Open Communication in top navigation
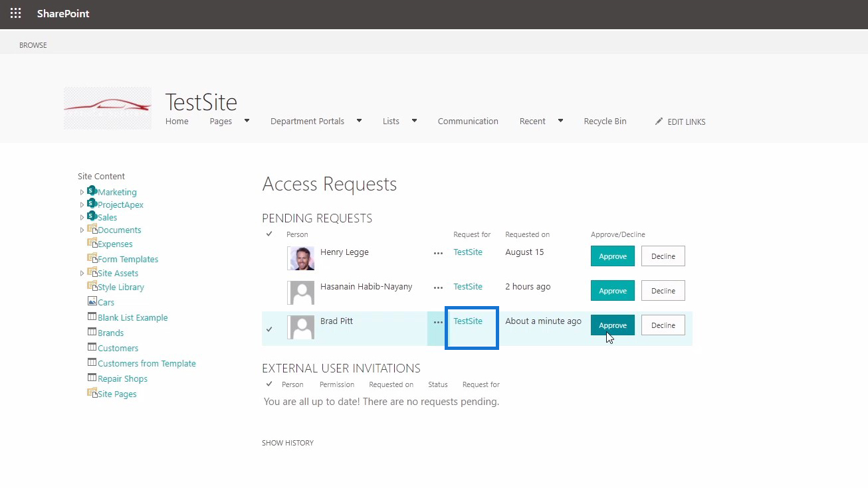This screenshot has height=488, width=868. pyautogui.click(x=468, y=122)
